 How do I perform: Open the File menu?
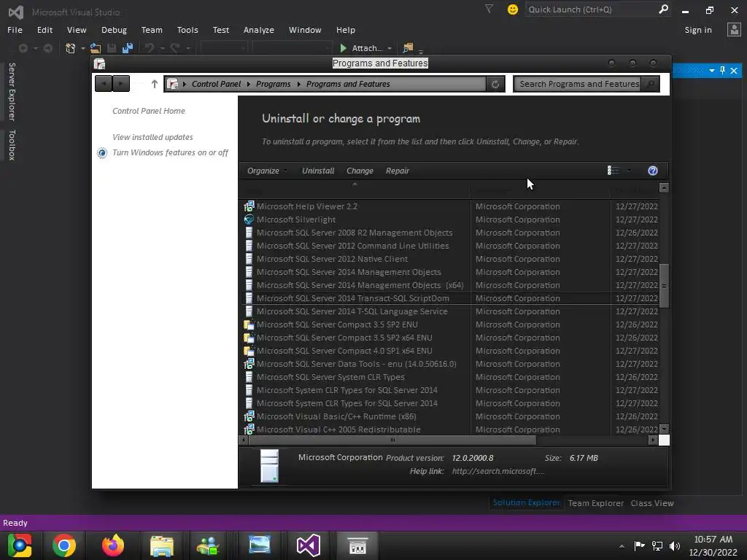(x=15, y=30)
